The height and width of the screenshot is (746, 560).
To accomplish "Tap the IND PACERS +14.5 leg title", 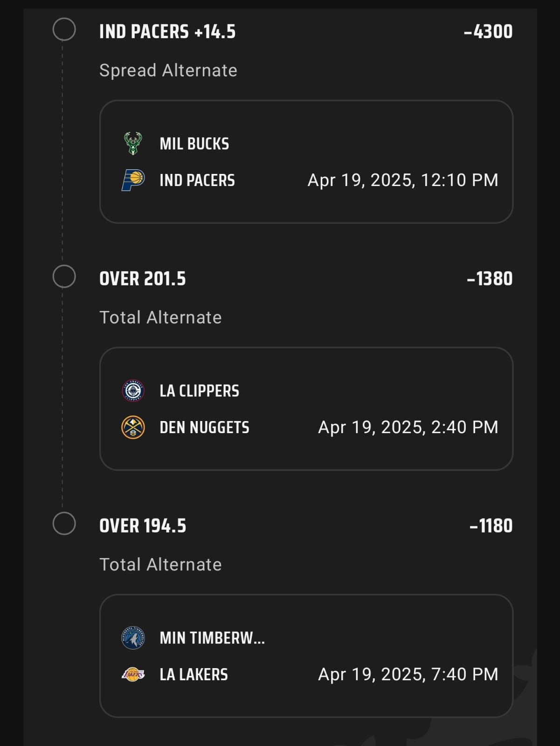I will pyautogui.click(x=167, y=32).
